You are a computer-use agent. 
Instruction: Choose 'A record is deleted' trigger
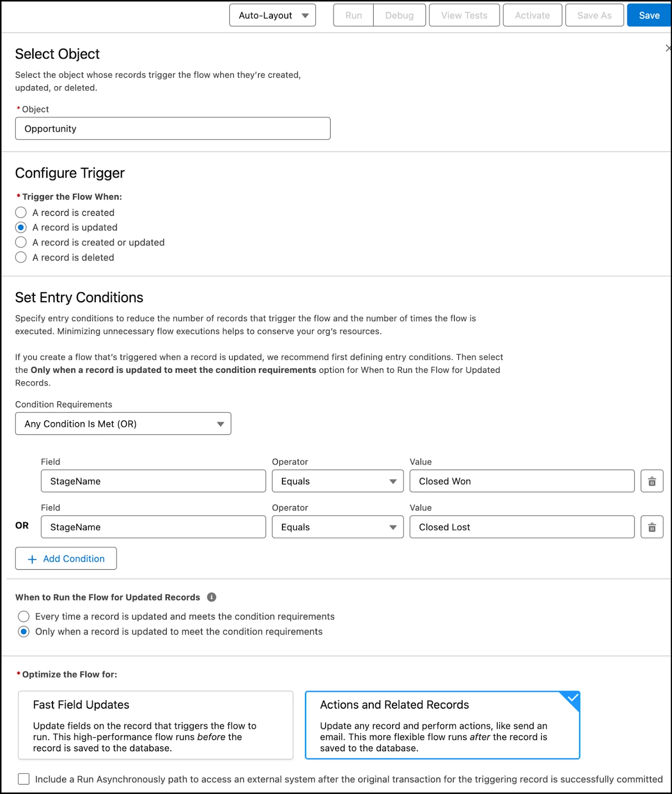21,257
